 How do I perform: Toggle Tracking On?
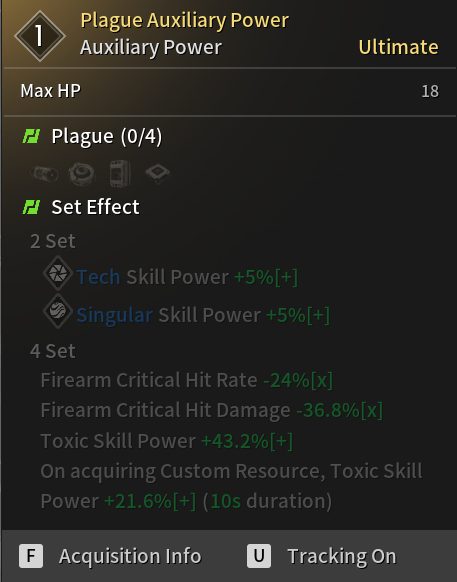click(x=342, y=556)
